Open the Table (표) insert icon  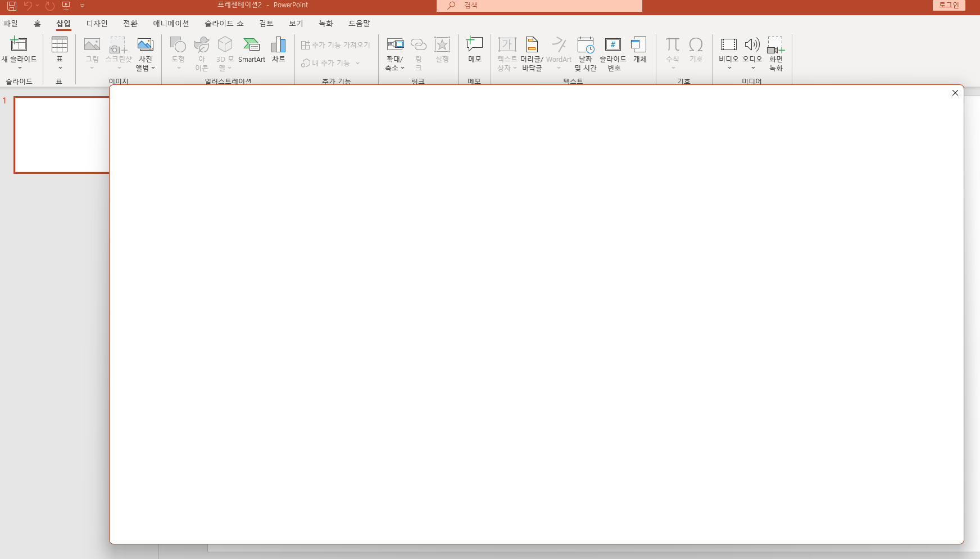click(x=60, y=44)
